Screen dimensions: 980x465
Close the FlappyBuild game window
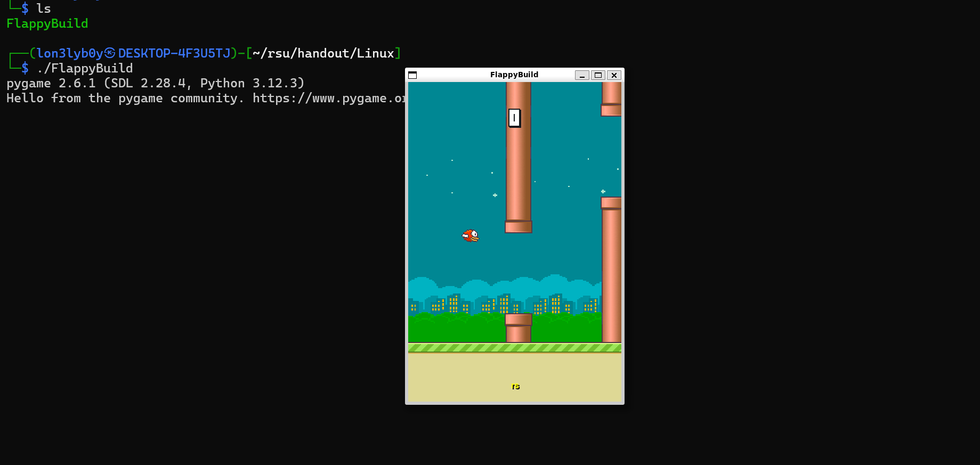[x=614, y=75]
